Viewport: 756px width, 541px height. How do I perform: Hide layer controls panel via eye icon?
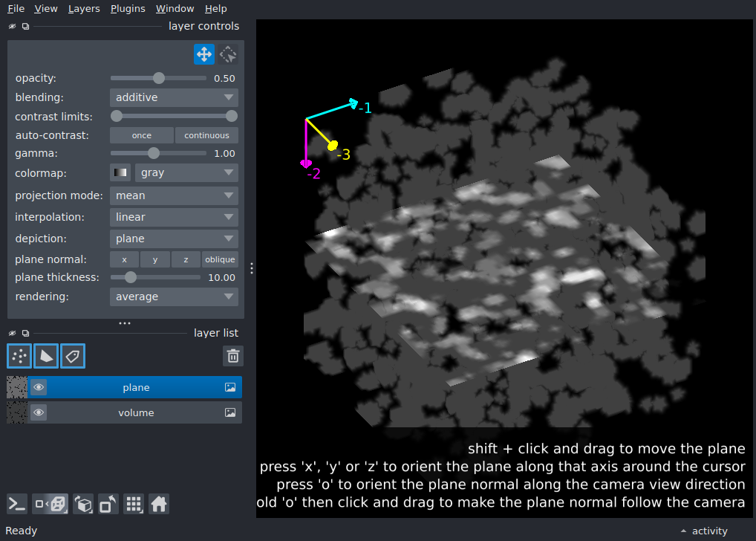(x=12, y=26)
